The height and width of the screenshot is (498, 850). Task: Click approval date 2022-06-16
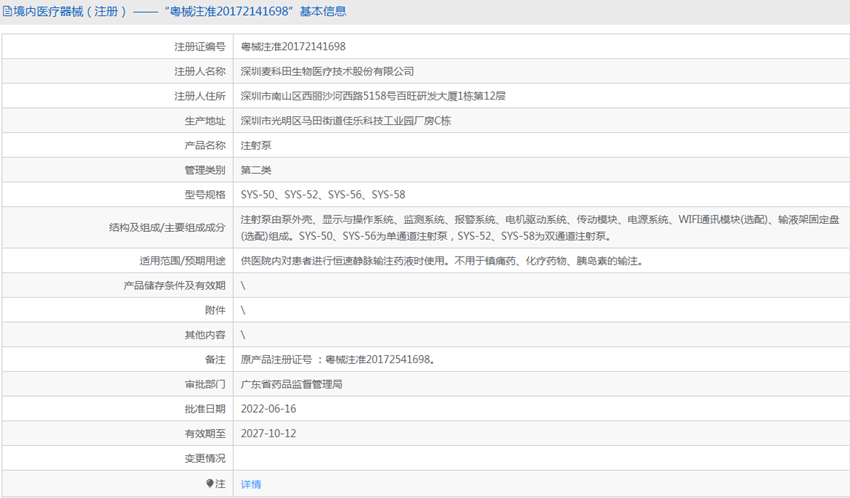pyautogui.click(x=269, y=409)
